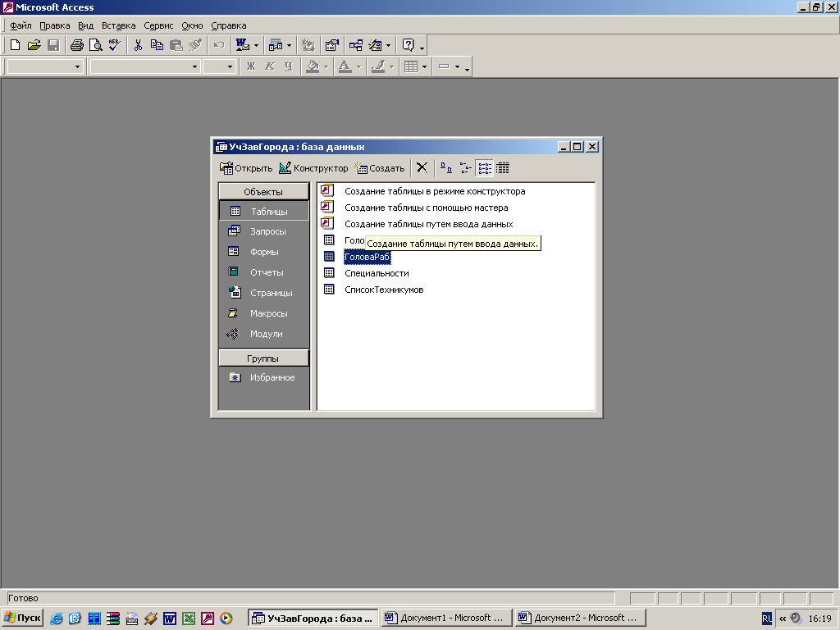Switch to the List view icon
The width and height of the screenshot is (840, 630).
(x=485, y=168)
